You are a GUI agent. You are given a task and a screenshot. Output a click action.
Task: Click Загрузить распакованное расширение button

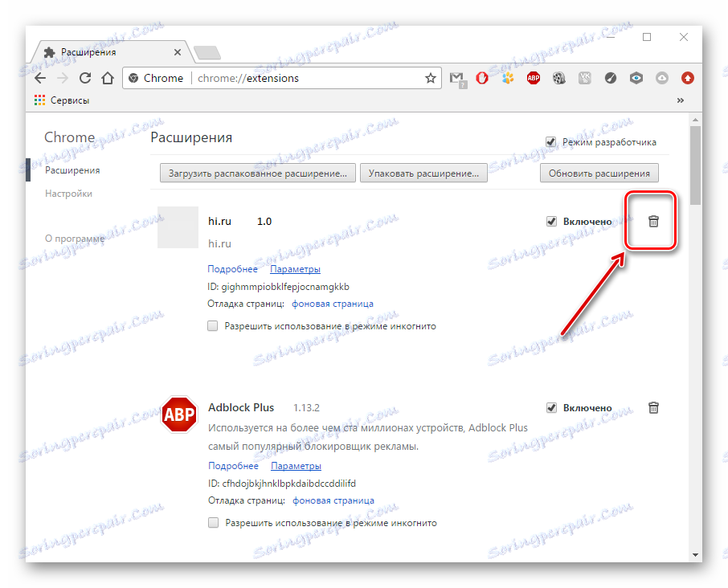tap(258, 173)
